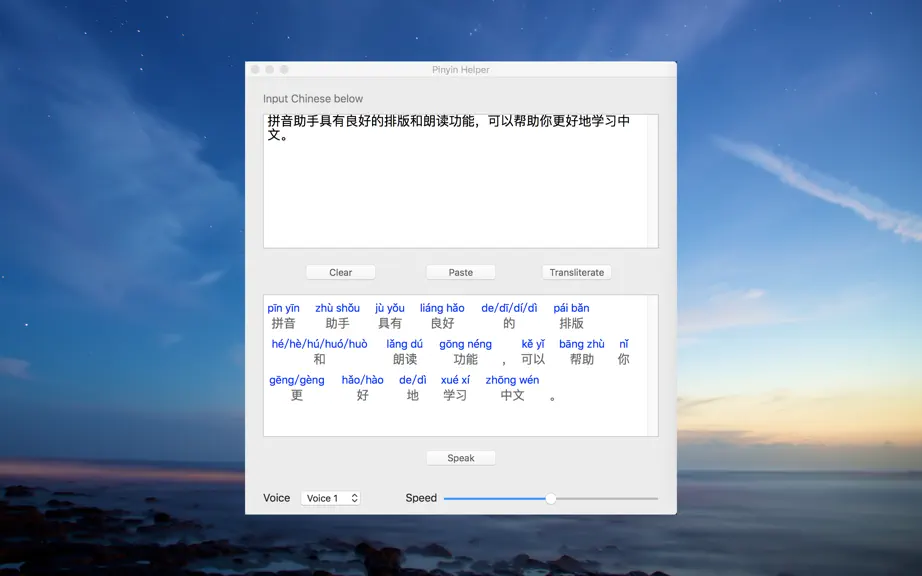Click the Speed slider knob

pyautogui.click(x=550, y=498)
